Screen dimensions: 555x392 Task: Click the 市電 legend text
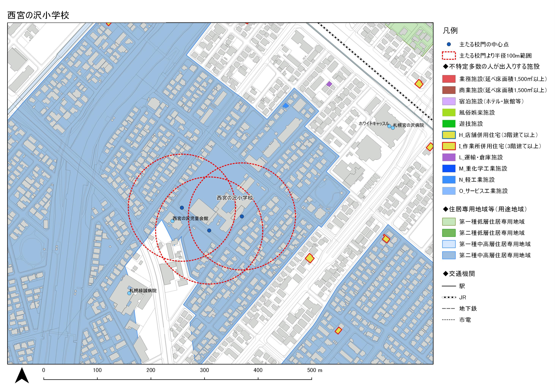[x=465, y=320]
